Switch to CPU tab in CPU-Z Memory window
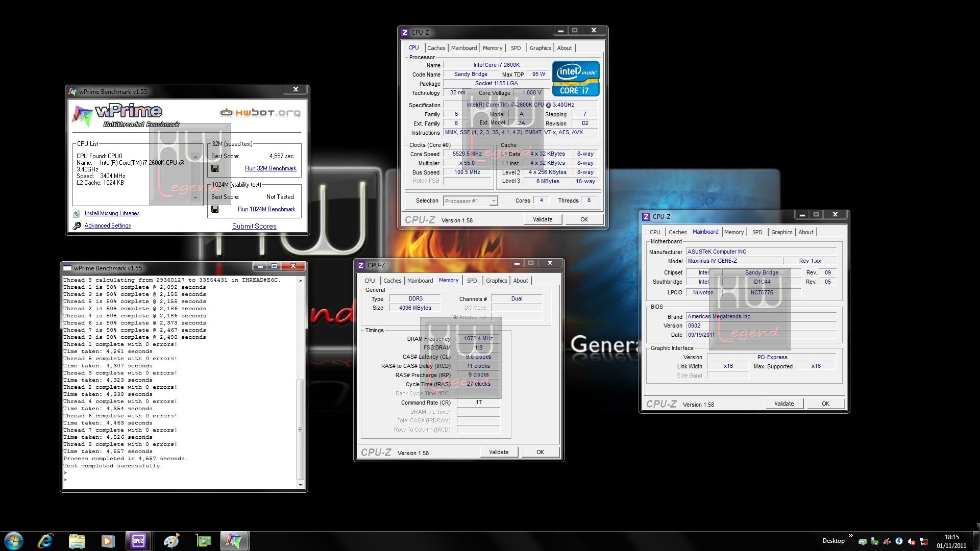The width and height of the screenshot is (980, 551). pos(370,281)
